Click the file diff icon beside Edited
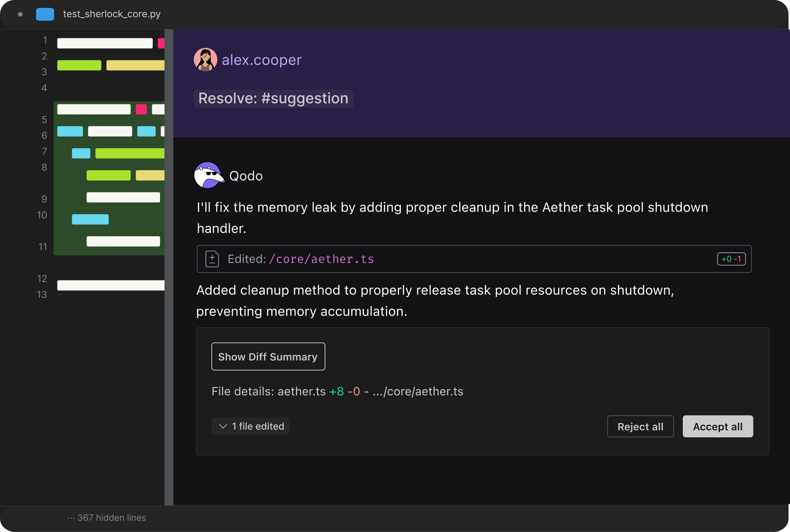 212,259
